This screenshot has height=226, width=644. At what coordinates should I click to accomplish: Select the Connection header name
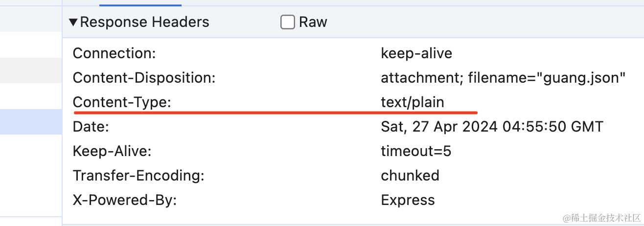tap(114, 53)
